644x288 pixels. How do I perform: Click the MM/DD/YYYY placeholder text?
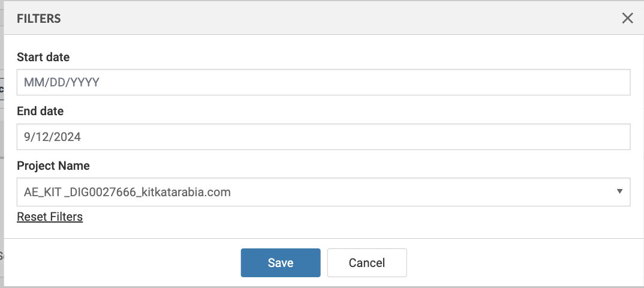(x=61, y=83)
